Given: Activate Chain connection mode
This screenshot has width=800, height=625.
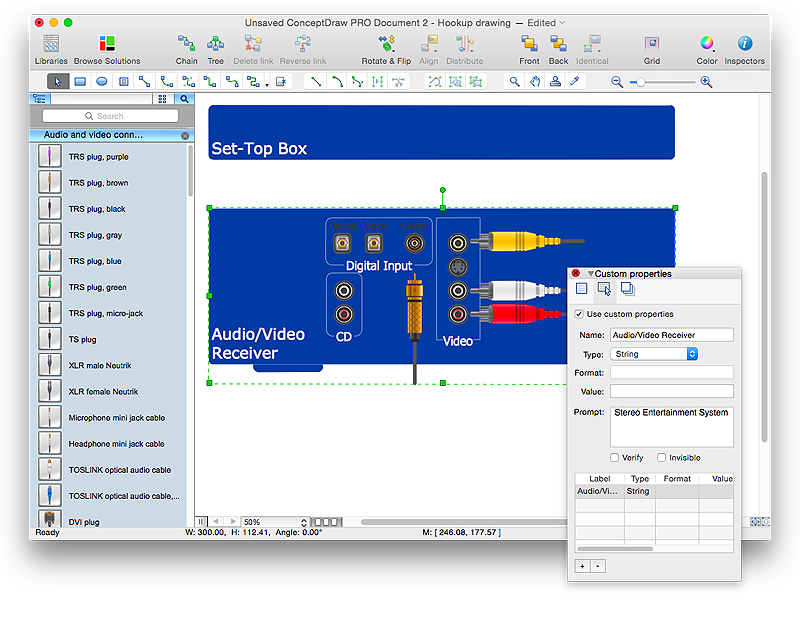Looking at the screenshot, I should (186, 49).
